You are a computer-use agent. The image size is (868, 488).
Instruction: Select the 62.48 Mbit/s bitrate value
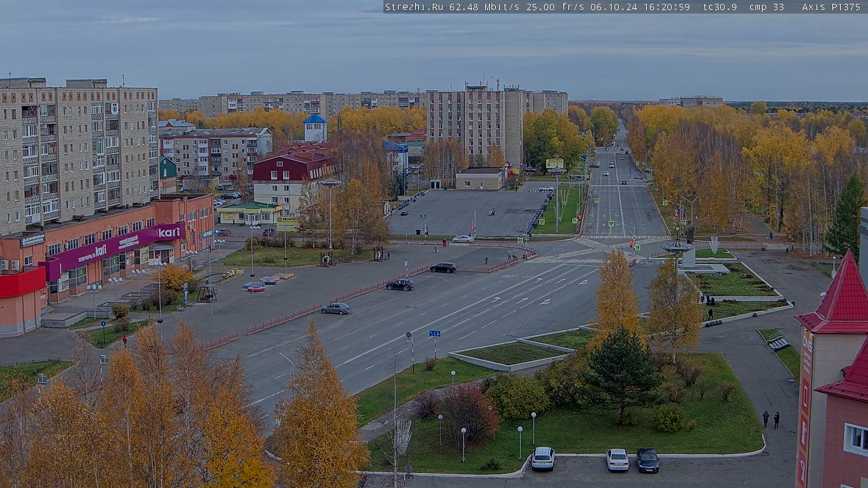(486, 7)
